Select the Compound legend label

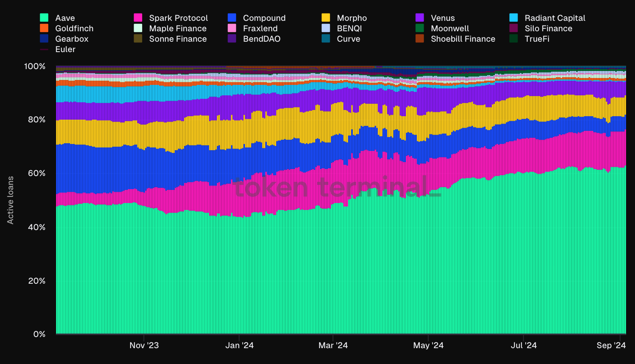tap(264, 18)
